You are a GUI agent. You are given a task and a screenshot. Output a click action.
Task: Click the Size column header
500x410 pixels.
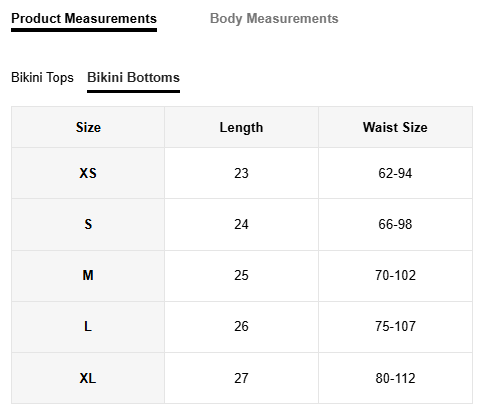coord(88,127)
